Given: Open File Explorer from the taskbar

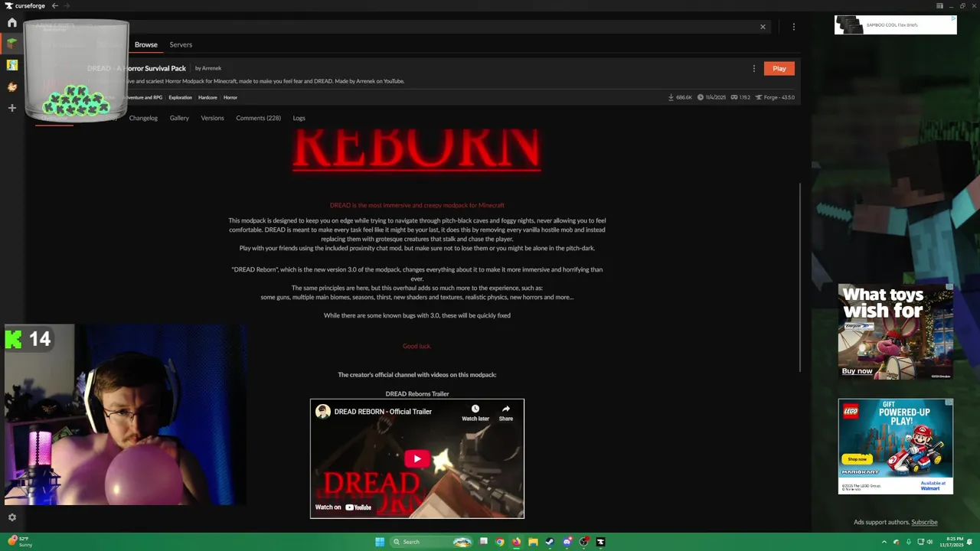Looking at the screenshot, I should pyautogui.click(x=533, y=542).
